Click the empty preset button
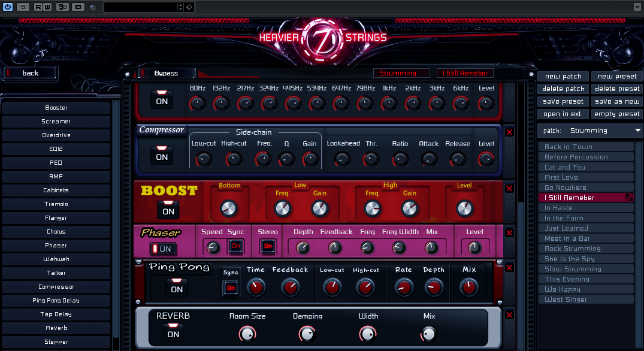 coord(617,114)
